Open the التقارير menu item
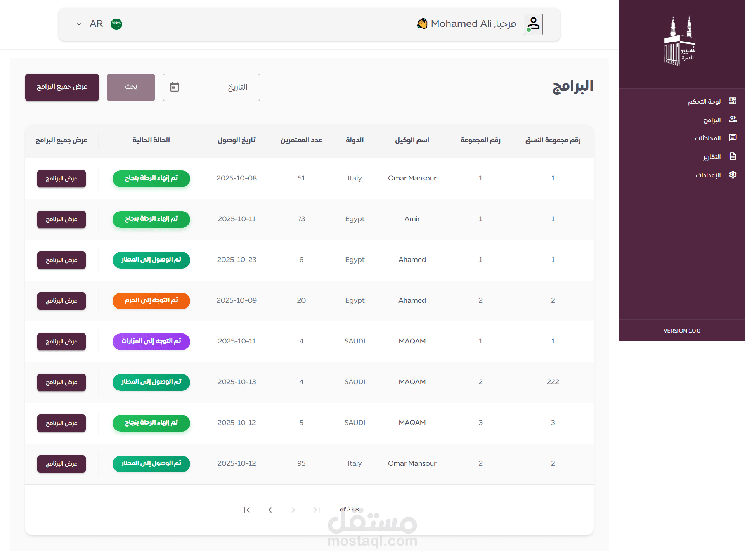This screenshot has height=560, width=745. 712,157
